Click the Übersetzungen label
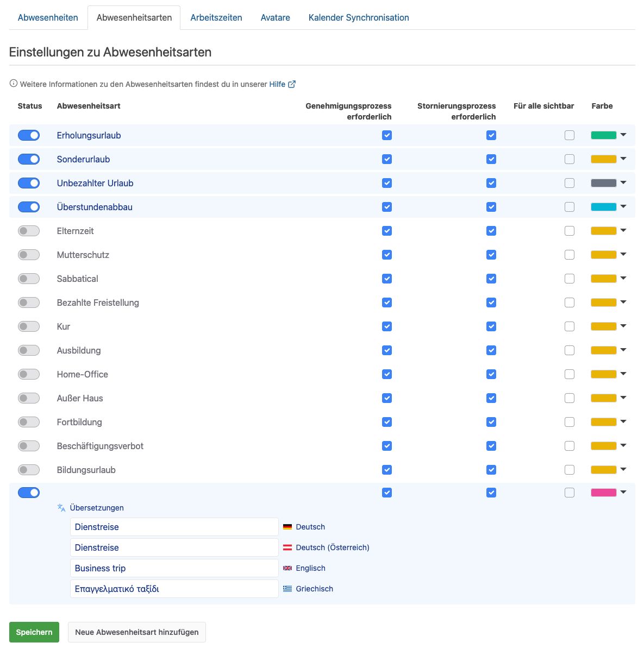The image size is (644, 649). click(x=97, y=508)
